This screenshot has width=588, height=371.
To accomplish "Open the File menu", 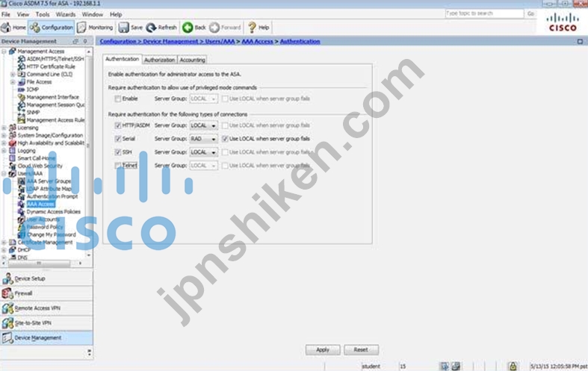I will tap(6, 14).
